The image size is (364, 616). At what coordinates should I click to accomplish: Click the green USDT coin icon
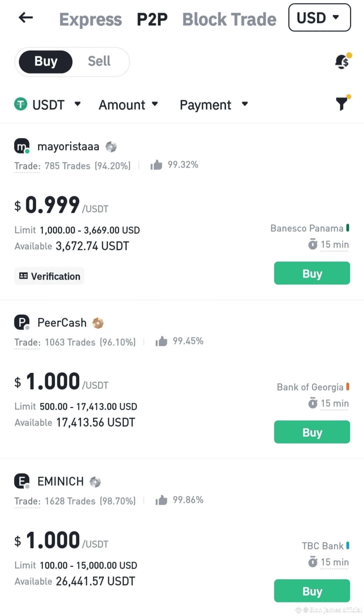pyautogui.click(x=21, y=104)
